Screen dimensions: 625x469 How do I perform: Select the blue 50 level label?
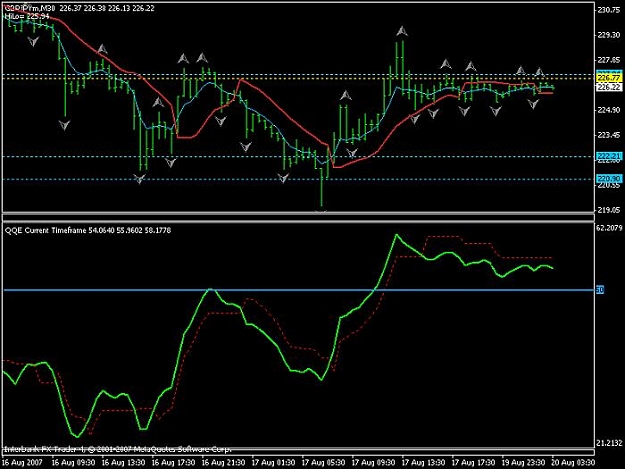point(600,290)
